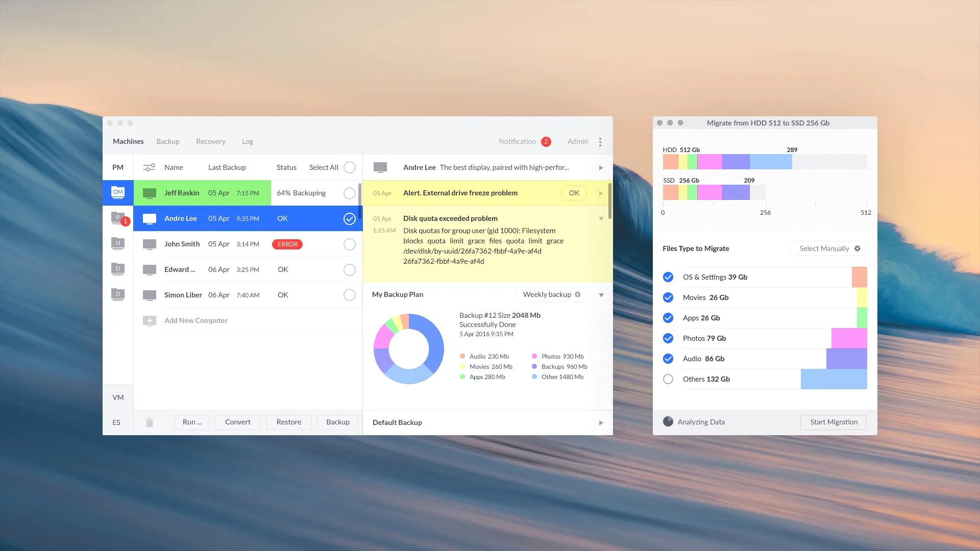This screenshot has height=551, width=980.
Task: Click the Run ... button
Action: pos(192,422)
